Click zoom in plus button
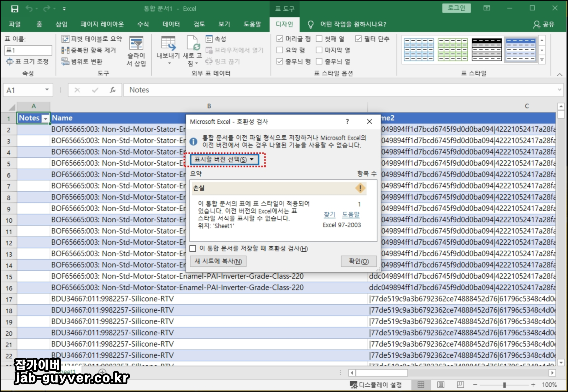The height and width of the screenshot is (392, 568). [533, 385]
